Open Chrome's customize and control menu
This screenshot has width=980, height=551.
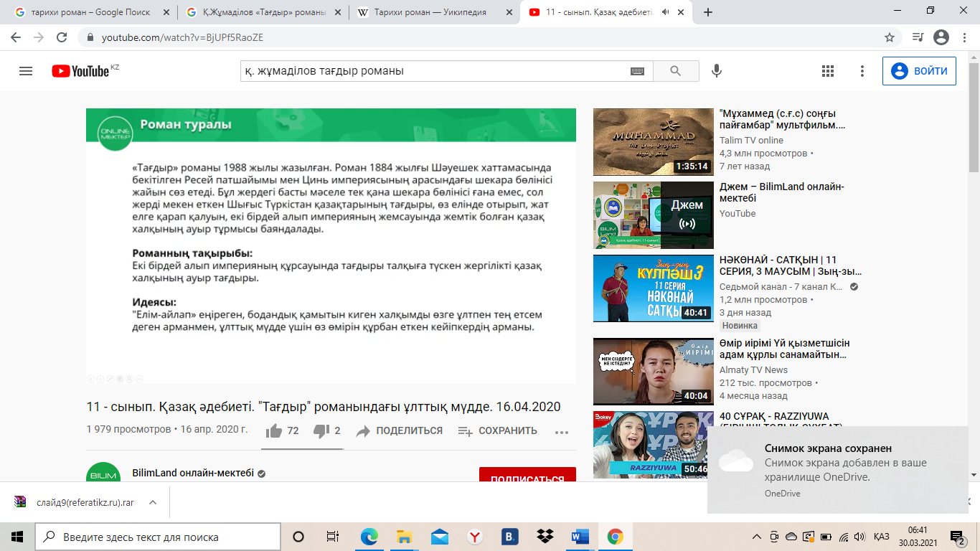964,37
